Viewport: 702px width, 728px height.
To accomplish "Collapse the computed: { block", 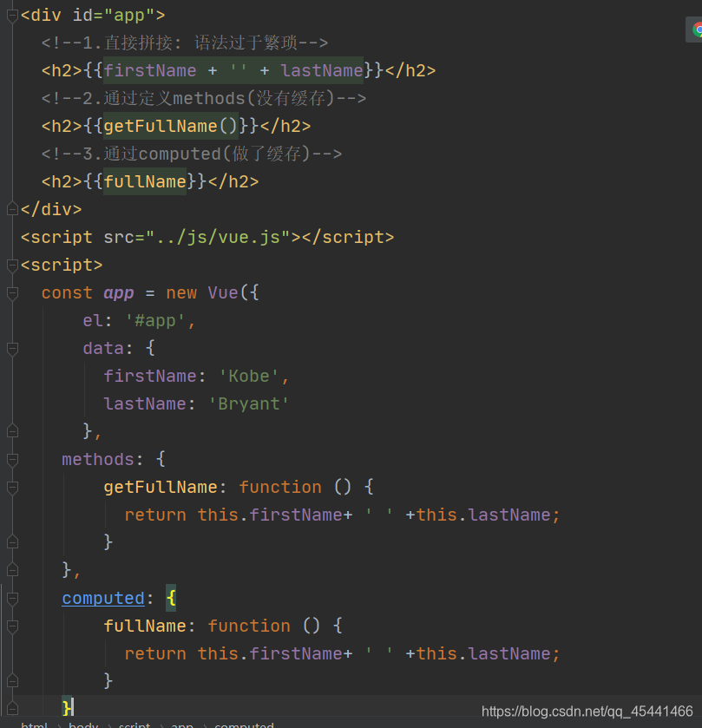I will pos(12,599).
